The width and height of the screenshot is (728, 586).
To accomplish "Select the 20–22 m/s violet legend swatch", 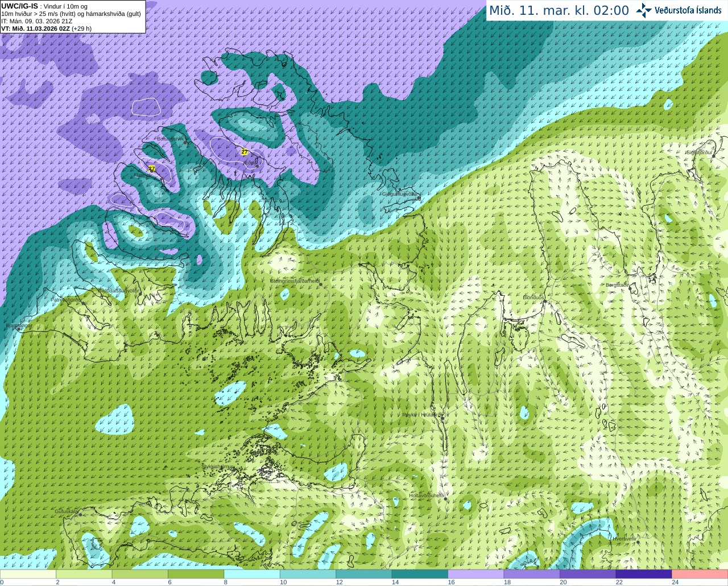I will [x=588, y=573].
